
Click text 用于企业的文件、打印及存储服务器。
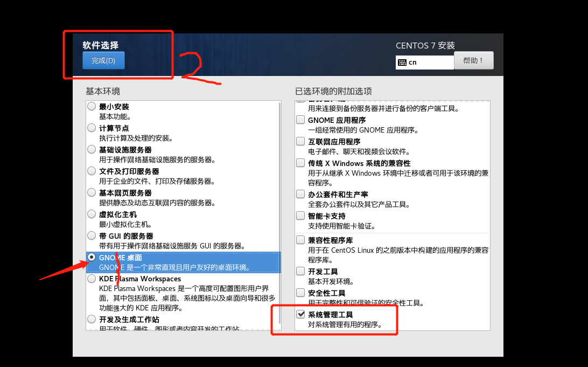point(157,181)
